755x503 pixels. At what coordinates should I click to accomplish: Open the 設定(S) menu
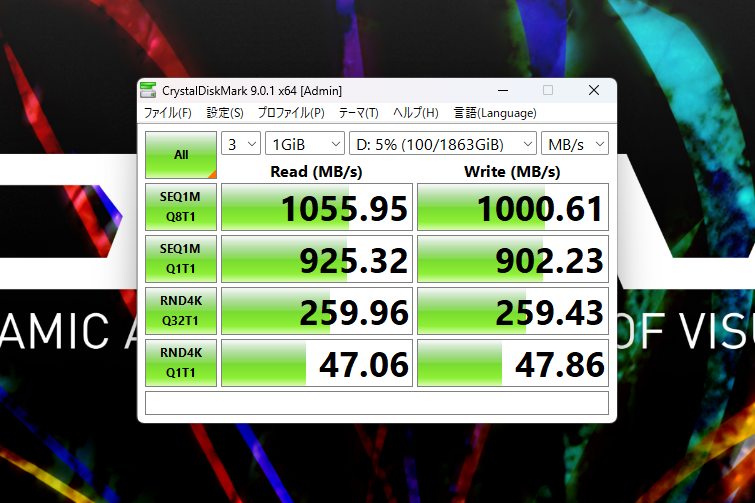(x=225, y=113)
